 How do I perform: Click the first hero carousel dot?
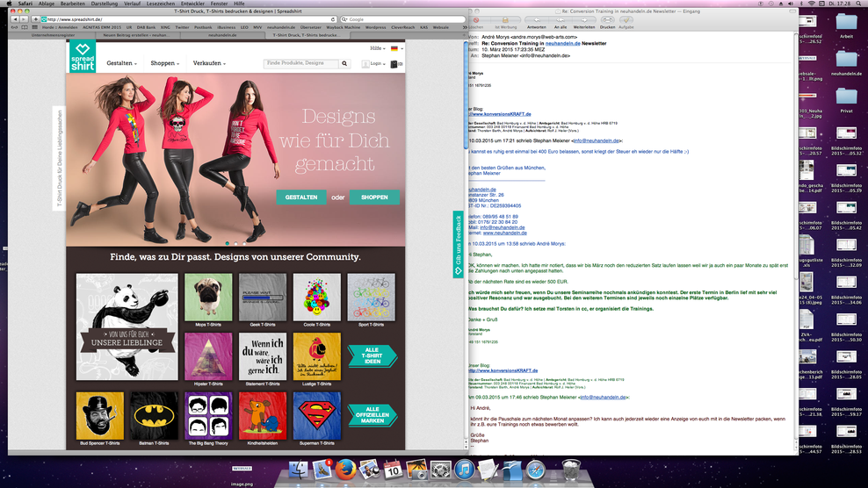point(227,243)
